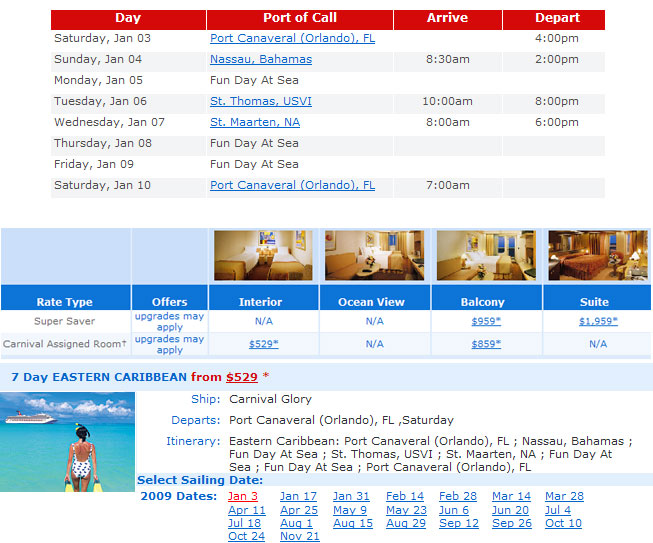Select Aug 1 sailing date
The height and width of the screenshot is (543, 653).
tap(296, 523)
